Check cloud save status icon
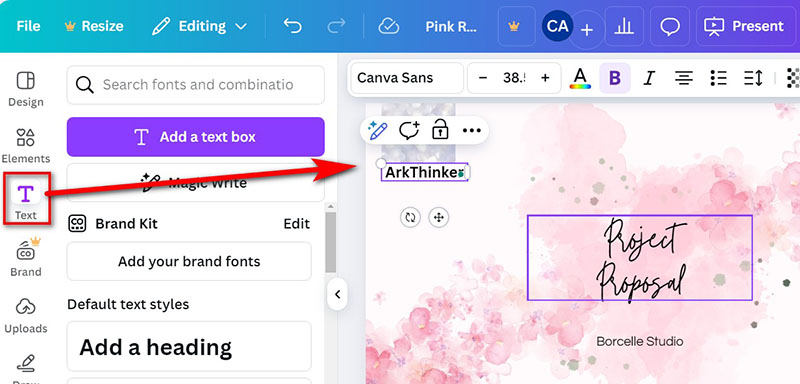The width and height of the screenshot is (800, 384). [x=389, y=26]
